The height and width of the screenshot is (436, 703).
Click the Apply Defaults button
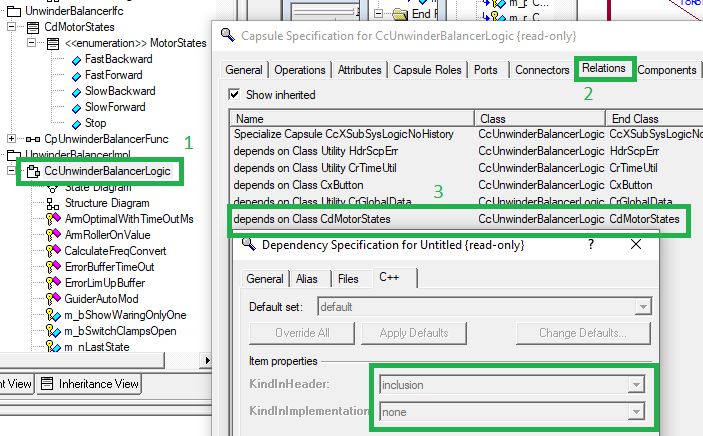click(414, 333)
